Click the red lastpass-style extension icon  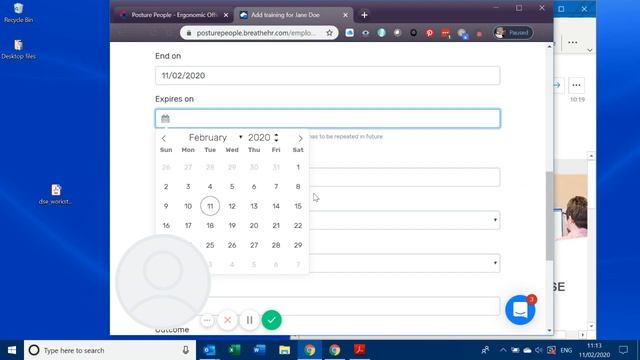click(445, 33)
